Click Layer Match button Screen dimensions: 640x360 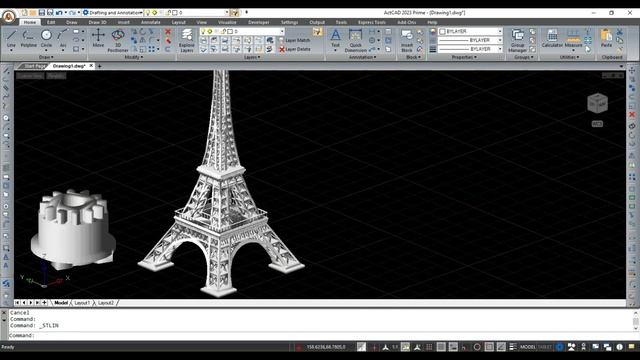click(295, 40)
